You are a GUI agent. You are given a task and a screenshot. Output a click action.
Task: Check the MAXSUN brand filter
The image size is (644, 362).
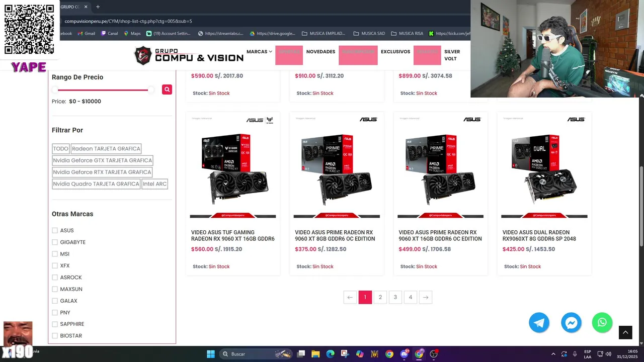[55, 289]
